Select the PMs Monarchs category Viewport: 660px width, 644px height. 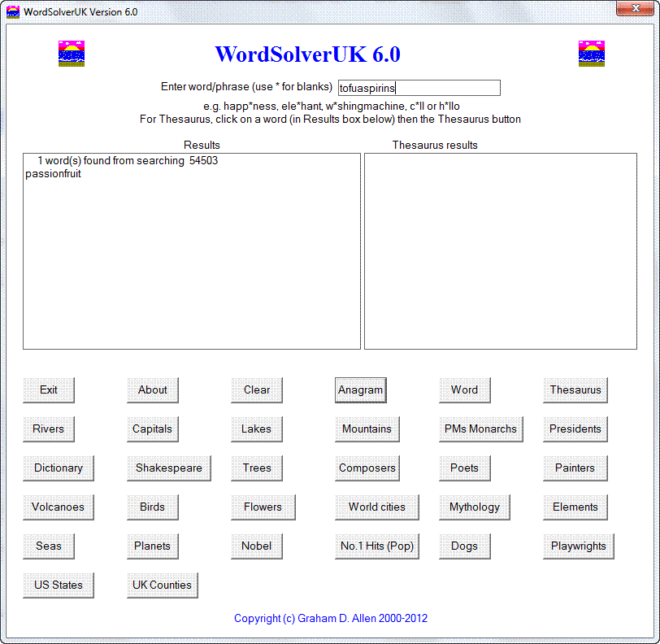[x=480, y=429]
